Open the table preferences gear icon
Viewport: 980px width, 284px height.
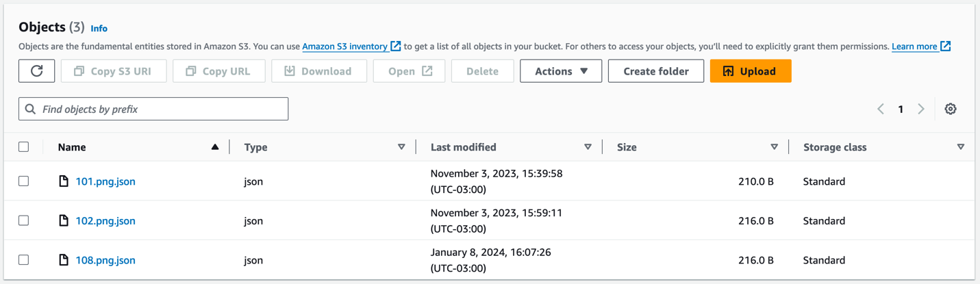tap(951, 109)
